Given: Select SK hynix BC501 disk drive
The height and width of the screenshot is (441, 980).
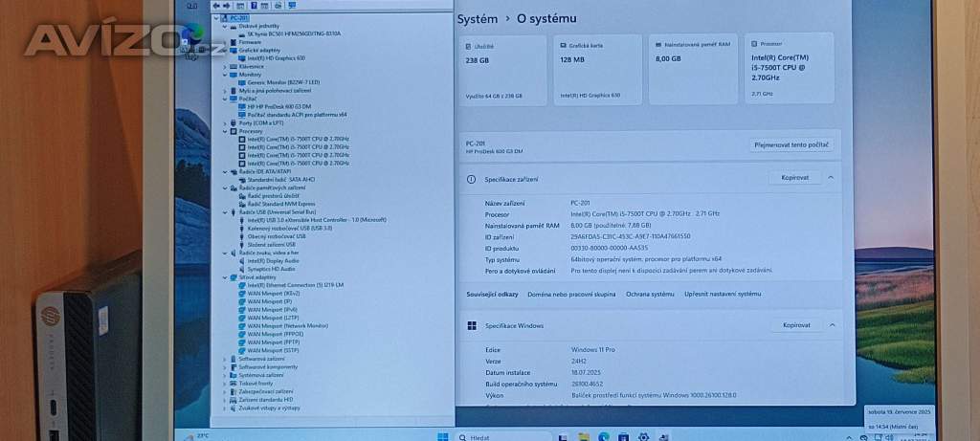Looking at the screenshot, I should point(289,33).
